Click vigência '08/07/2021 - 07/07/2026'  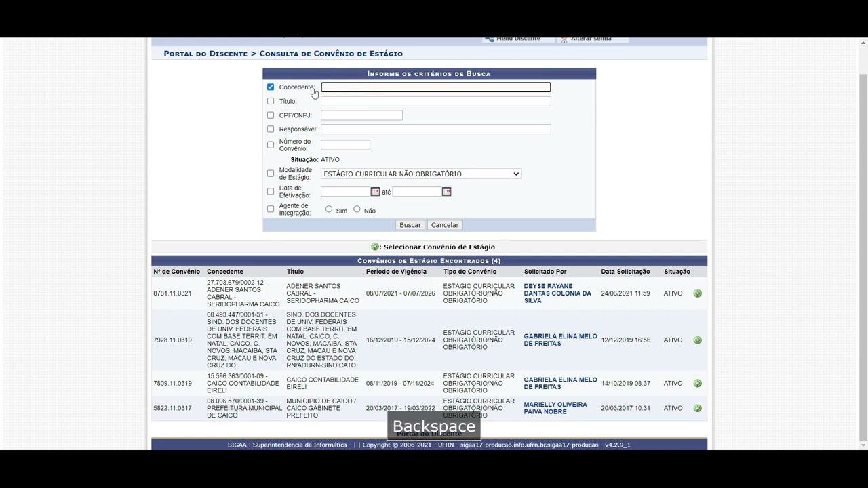401,293
